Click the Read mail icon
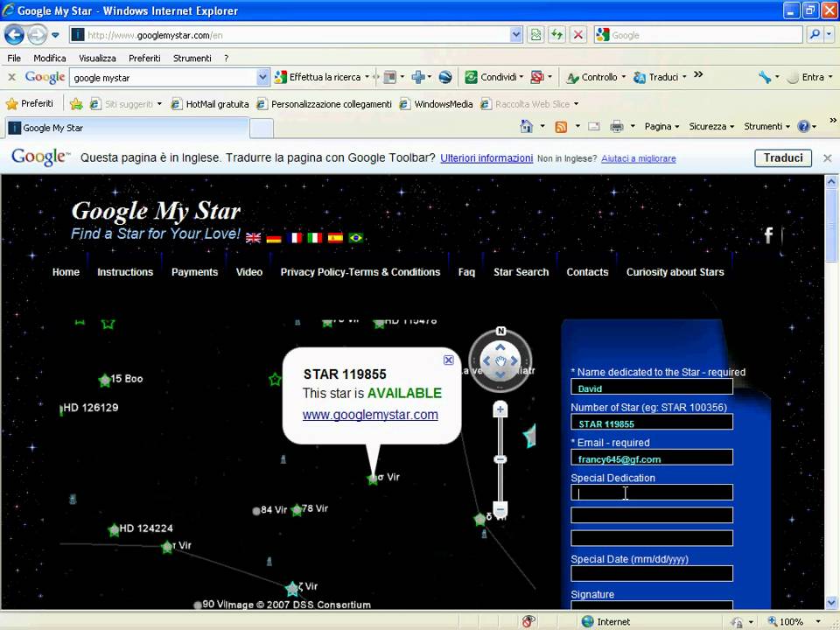Viewport: 840px width, 630px height. click(594, 126)
